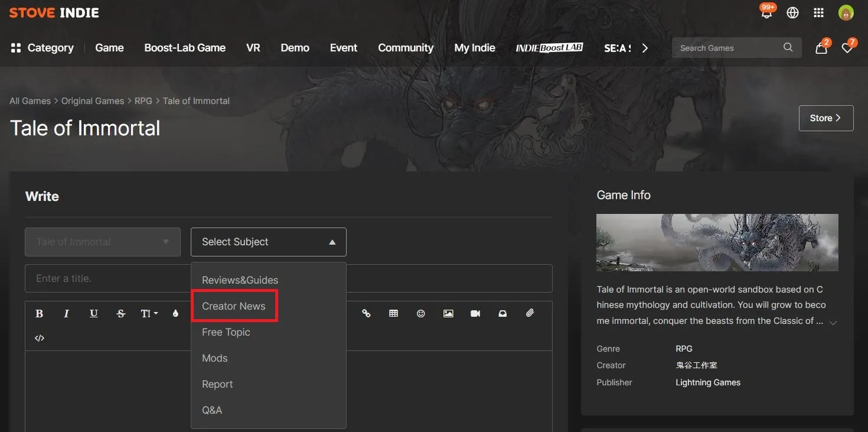
Task: Open the shopping bag cart
Action: pyautogui.click(x=821, y=48)
